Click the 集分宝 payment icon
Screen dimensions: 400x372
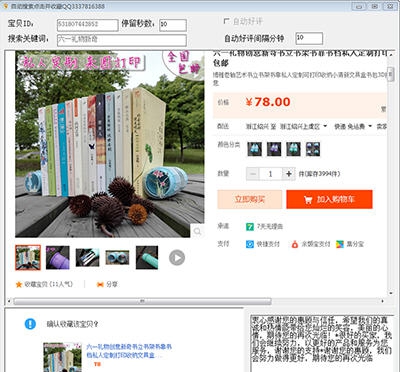click(x=340, y=244)
